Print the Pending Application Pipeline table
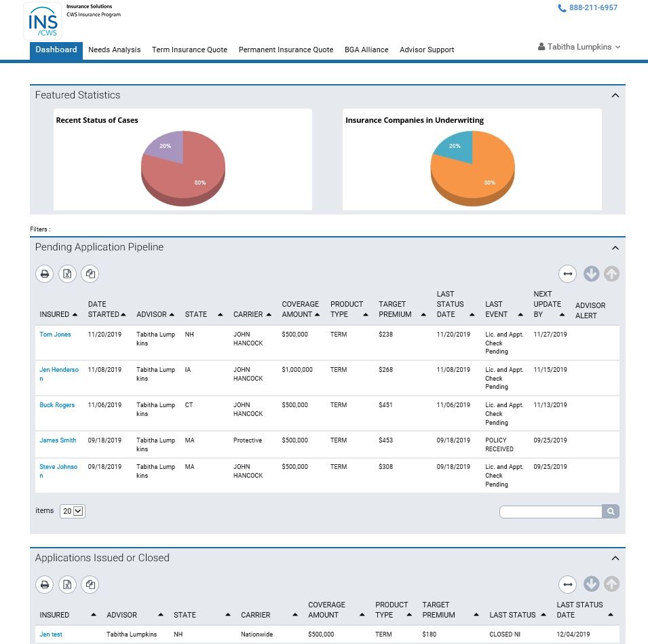Image resolution: width=648 pixels, height=644 pixels. (x=45, y=274)
